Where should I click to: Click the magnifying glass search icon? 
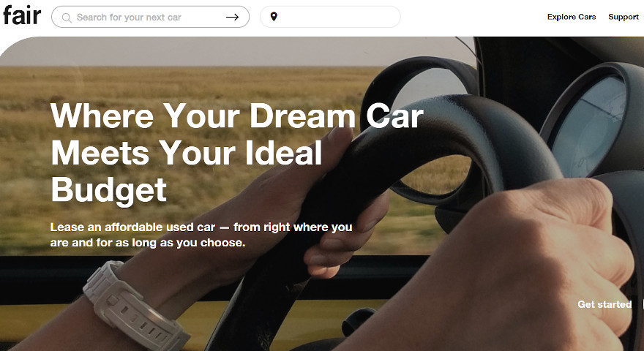pos(67,18)
